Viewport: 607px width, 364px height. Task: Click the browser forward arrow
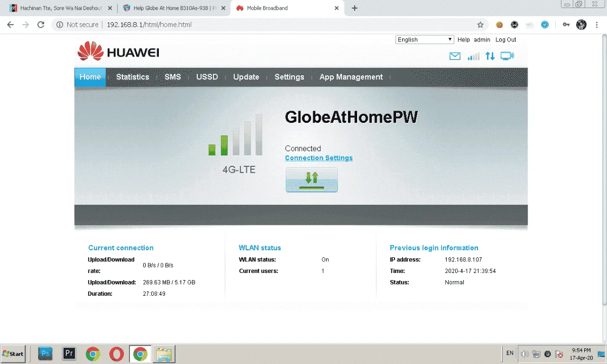(x=26, y=24)
